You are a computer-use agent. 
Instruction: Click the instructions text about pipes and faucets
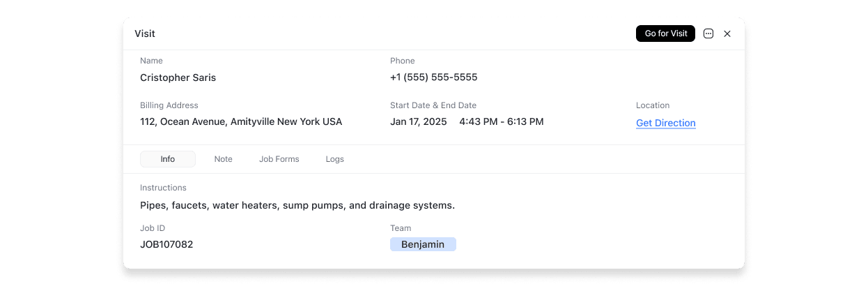pyautogui.click(x=297, y=205)
